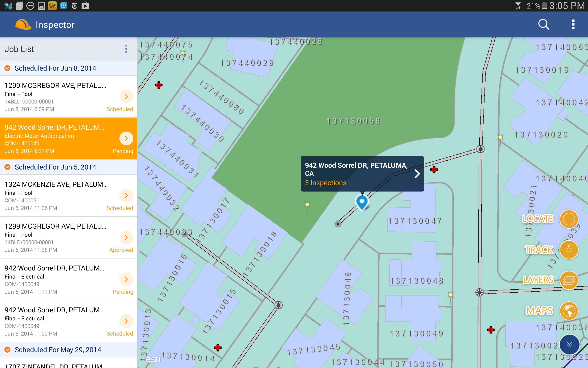This screenshot has width=588, height=368.
Task: Open arrow for 1324 McKenzie Ave job
Action: [126, 195]
